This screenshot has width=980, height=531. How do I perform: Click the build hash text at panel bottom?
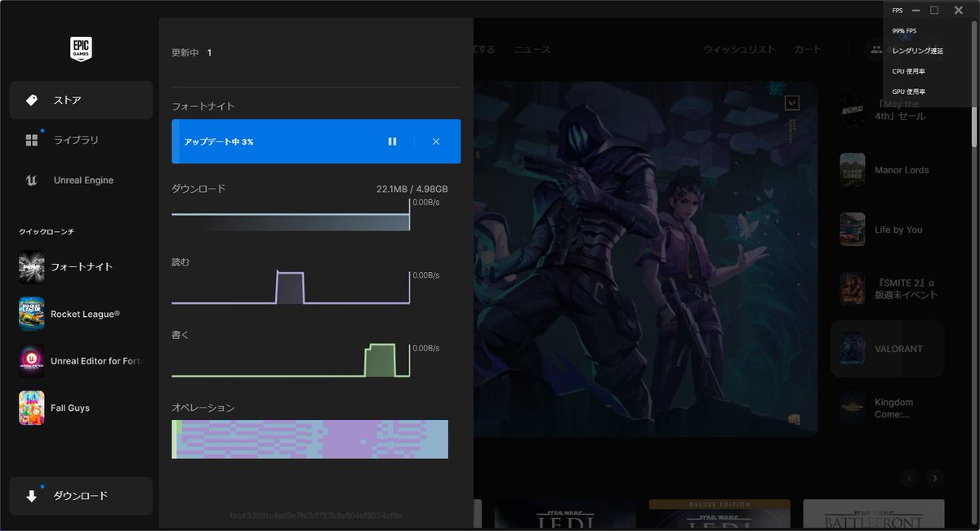click(316, 516)
